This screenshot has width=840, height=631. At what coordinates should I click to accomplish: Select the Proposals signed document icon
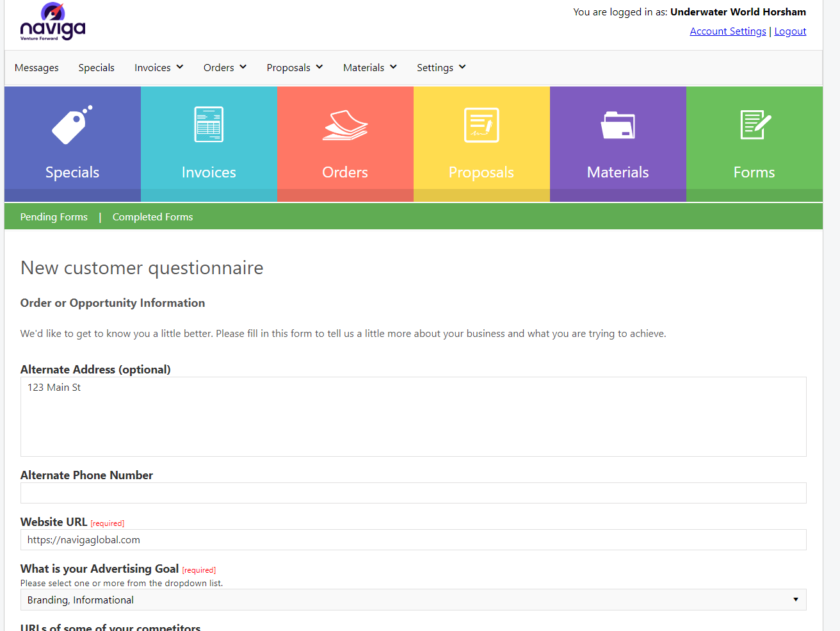pyautogui.click(x=481, y=125)
